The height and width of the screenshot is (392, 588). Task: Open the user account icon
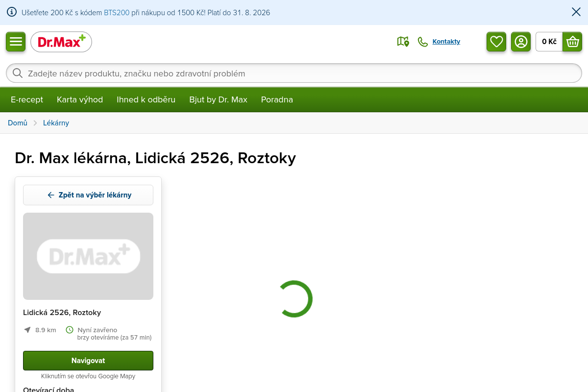[521, 42]
